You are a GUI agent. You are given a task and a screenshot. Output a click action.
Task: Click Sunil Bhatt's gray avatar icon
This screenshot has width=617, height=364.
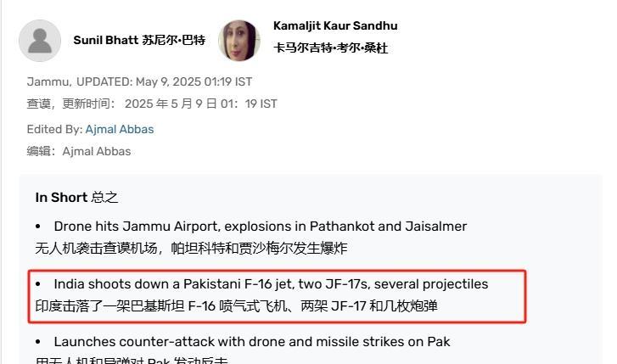[x=40, y=41]
